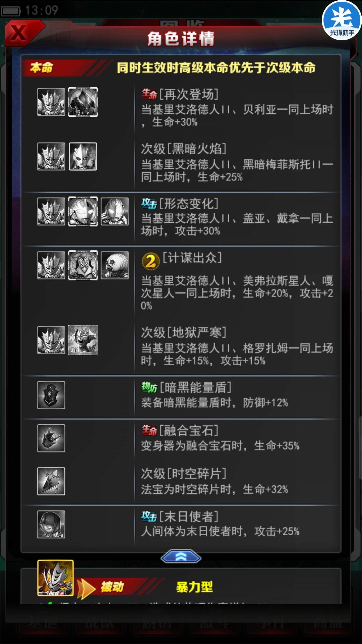This screenshot has height=644, width=362.
Task: Tap the 时空碎片 treasure icon
Action: tap(51, 481)
